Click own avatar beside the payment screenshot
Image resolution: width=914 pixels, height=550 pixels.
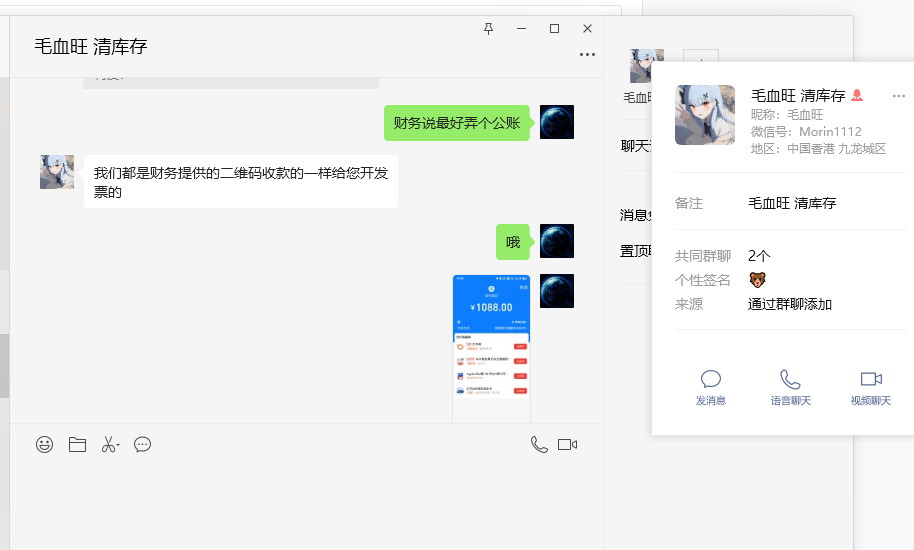[557, 291]
